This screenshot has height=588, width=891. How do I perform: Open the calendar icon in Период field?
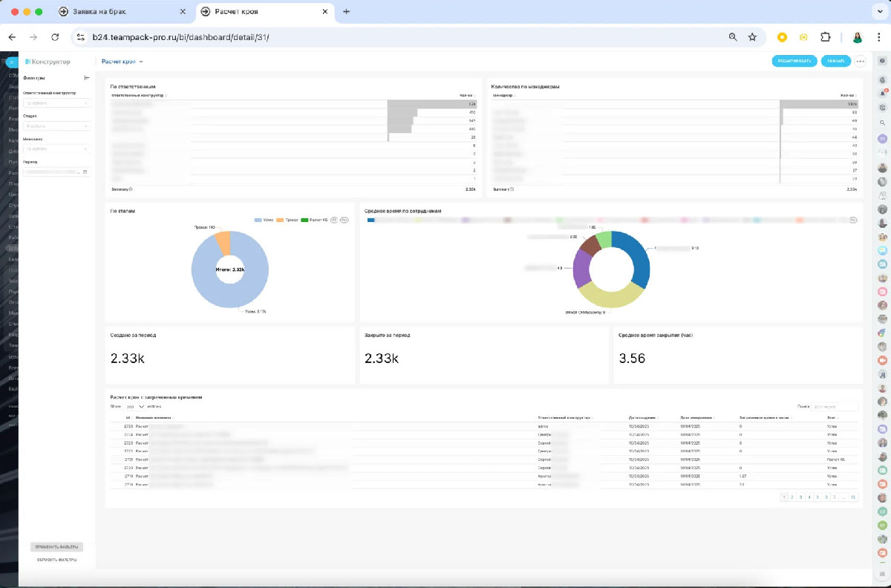pos(85,171)
